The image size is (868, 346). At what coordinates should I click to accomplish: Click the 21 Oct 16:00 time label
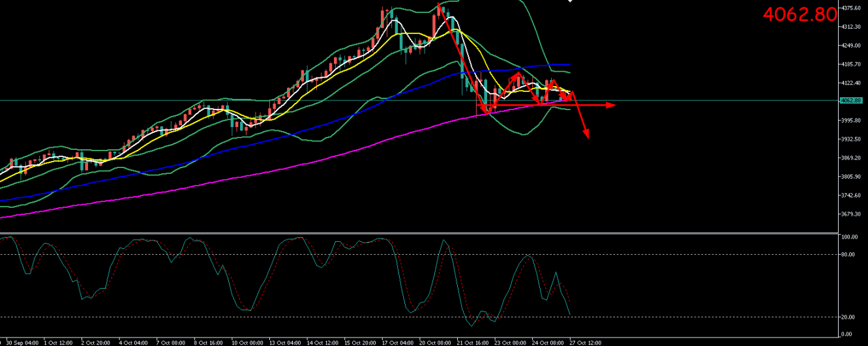473,342
